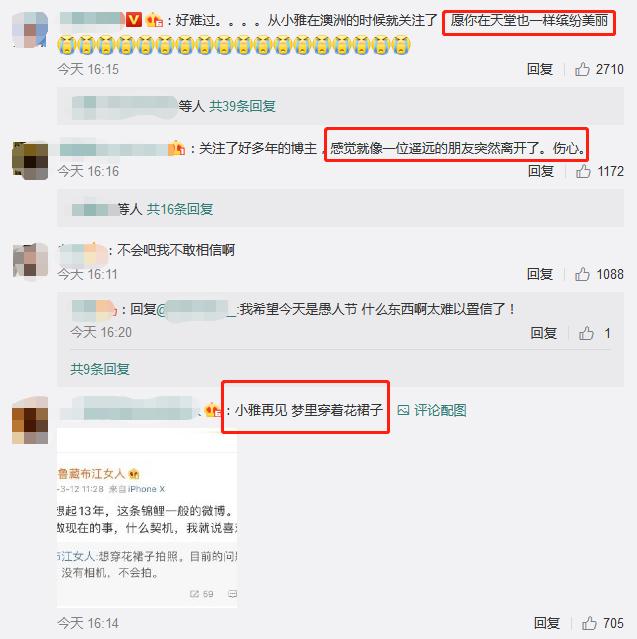637x639 pixels.
Task: Like the comment with 1172 likes
Action: pyautogui.click(x=583, y=171)
